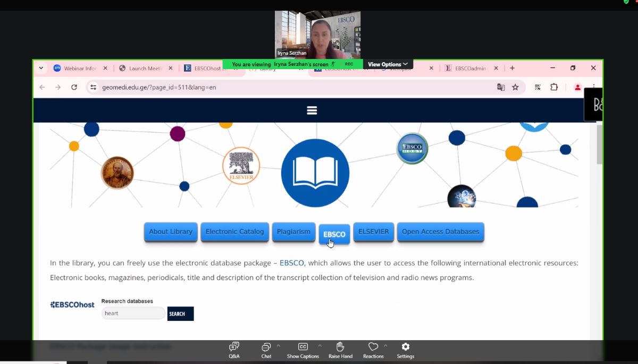Expand the Reactions options arrow

tap(385, 345)
